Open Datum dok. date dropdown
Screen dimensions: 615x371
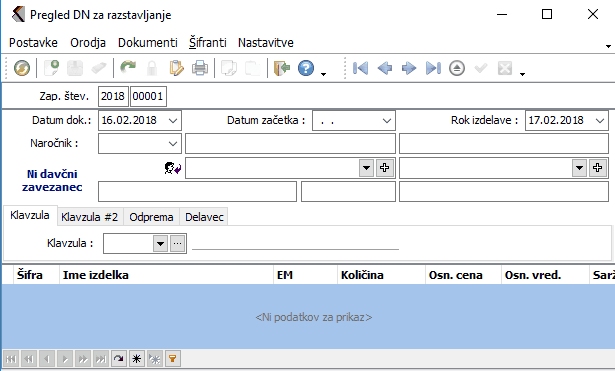tap(173, 120)
